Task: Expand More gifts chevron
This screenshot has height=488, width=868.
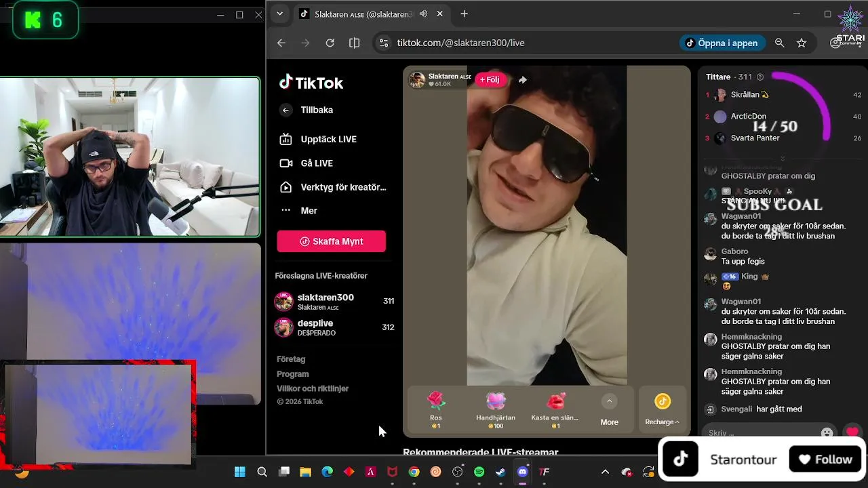Action: [609, 401]
